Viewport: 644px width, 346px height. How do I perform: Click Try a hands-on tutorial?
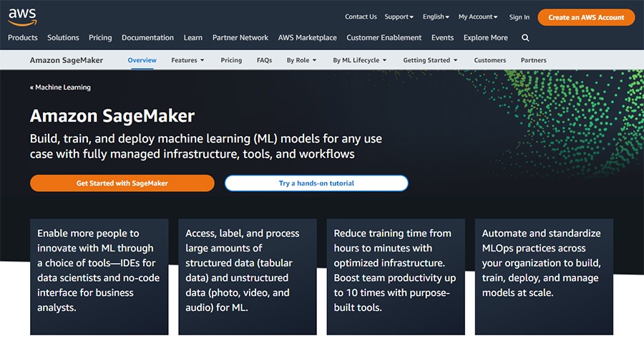click(x=316, y=183)
